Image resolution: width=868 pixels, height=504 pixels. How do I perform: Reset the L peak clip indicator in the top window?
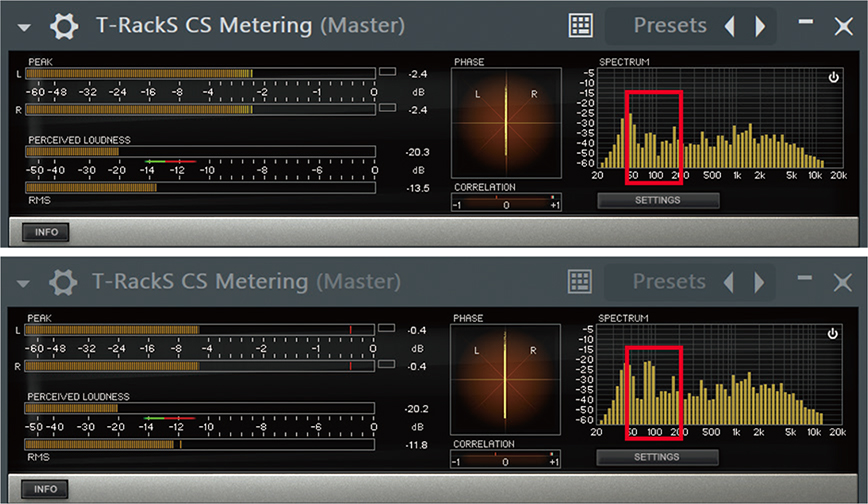[388, 72]
